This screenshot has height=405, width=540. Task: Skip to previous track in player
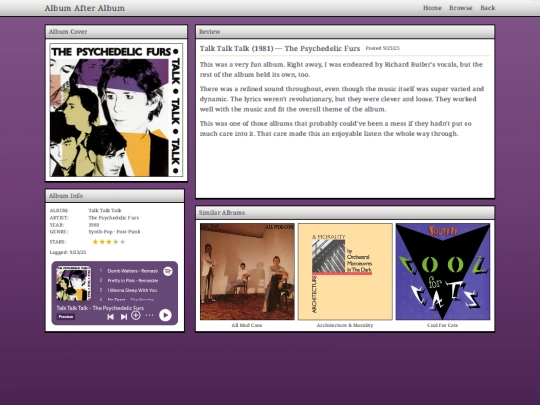110,316
